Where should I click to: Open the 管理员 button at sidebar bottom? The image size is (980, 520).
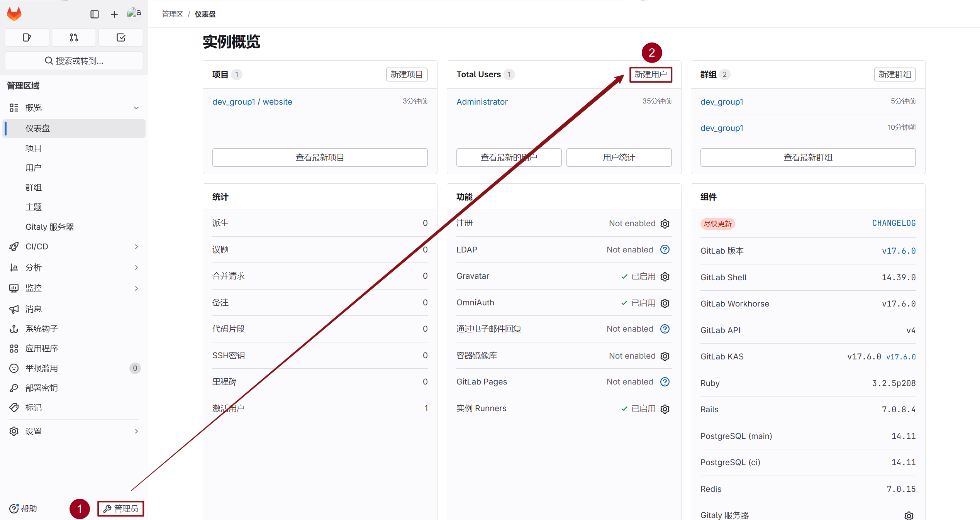tap(120, 509)
